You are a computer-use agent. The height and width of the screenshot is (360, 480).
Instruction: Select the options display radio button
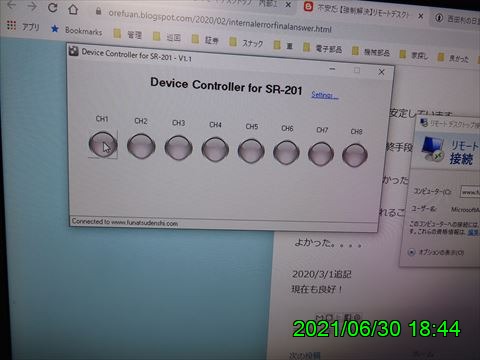(x=412, y=252)
